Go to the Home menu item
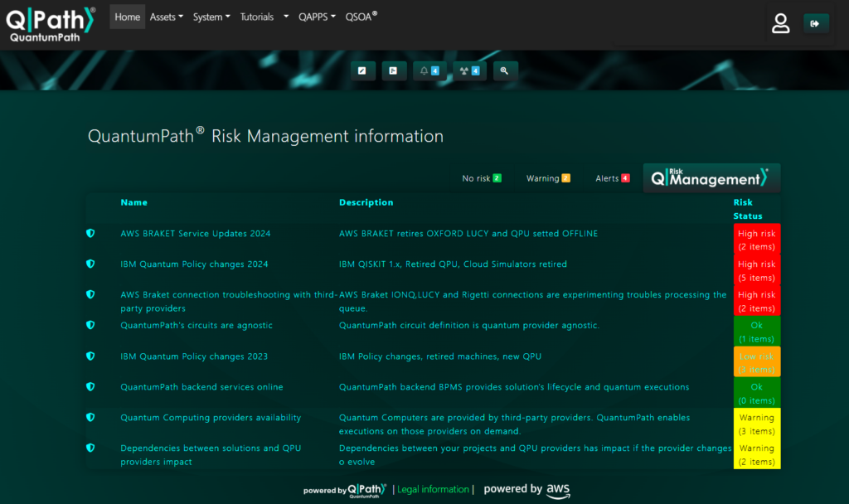Viewport: 849px width, 504px height. (127, 17)
